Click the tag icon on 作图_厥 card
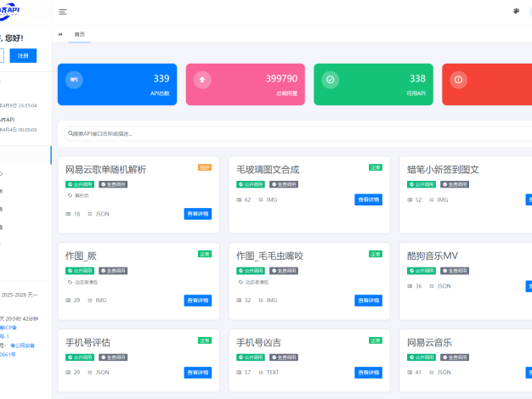 click(x=70, y=282)
